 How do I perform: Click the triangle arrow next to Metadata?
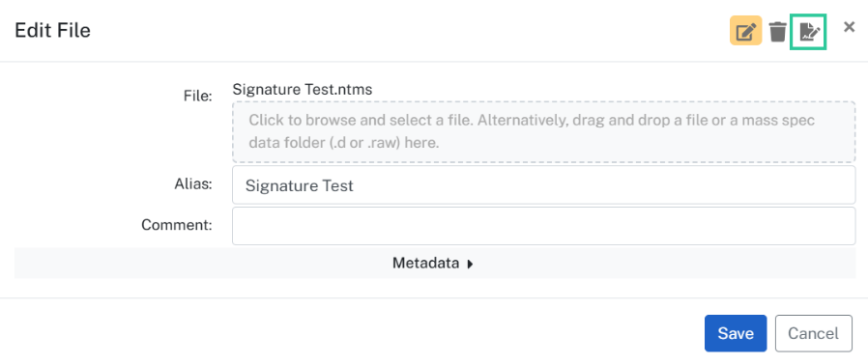pyautogui.click(x=470, y=264)
